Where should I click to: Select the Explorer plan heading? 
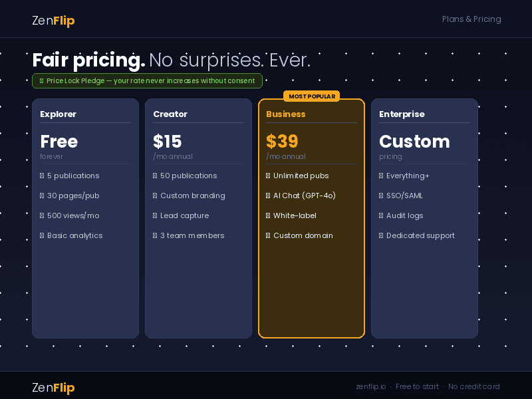58,114
